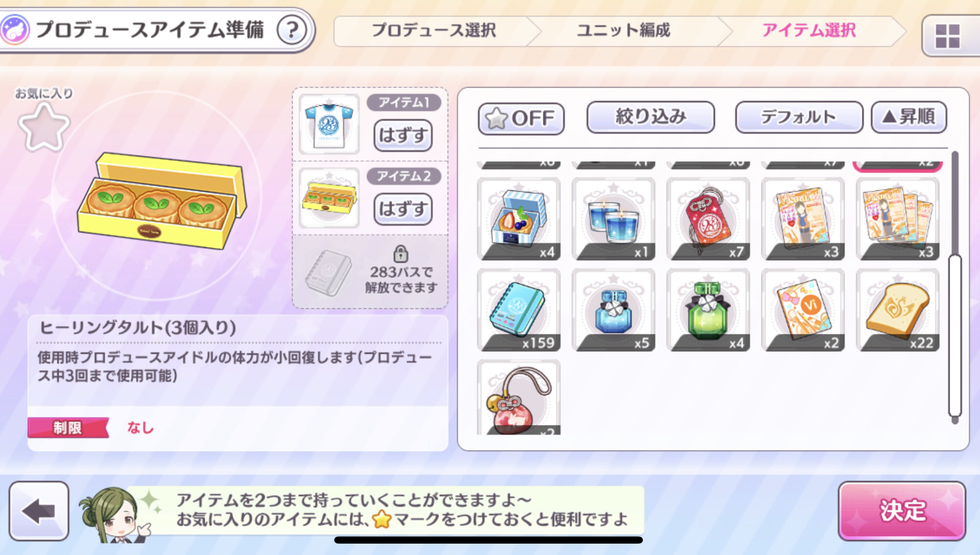Toggle the favorite star on item

click(44, 128)
